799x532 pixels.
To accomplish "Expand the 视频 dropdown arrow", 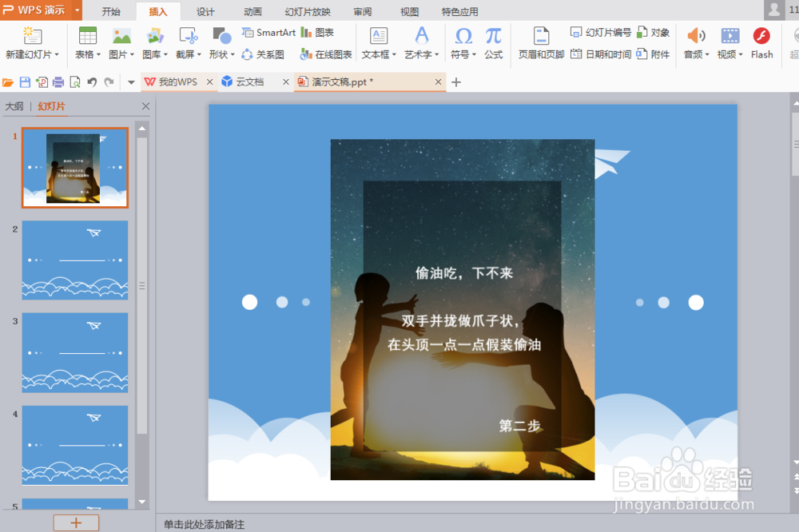I will [741, 54].
